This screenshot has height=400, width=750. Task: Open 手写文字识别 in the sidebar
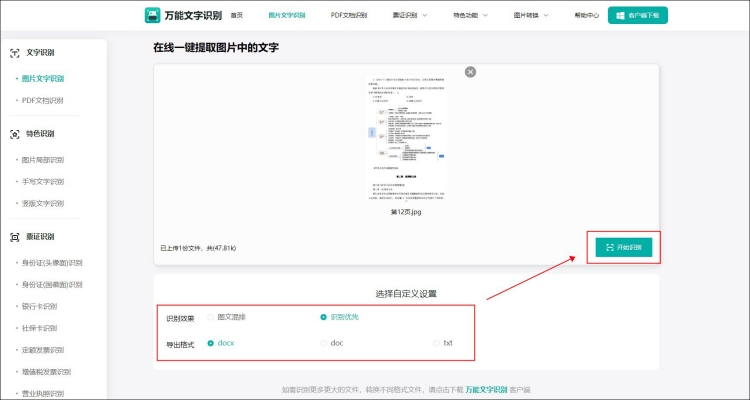point(42,181)
